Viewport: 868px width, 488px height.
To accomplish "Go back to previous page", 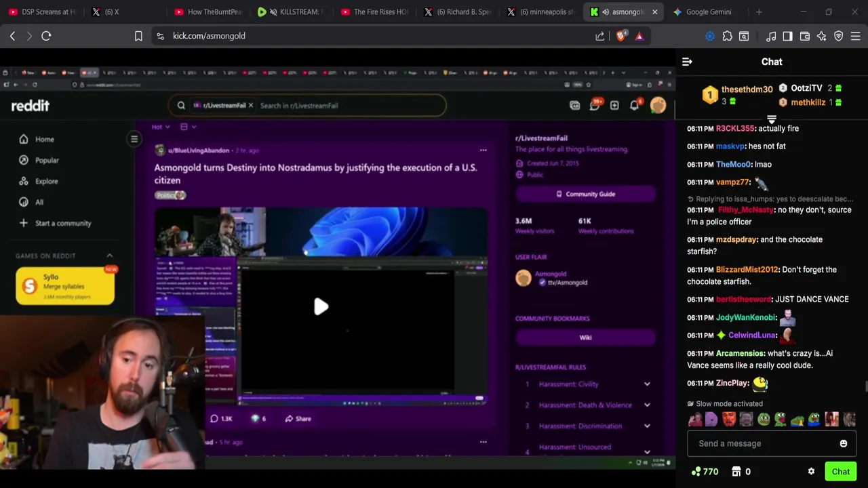I will pyautogui.click(x=12, y=36).
